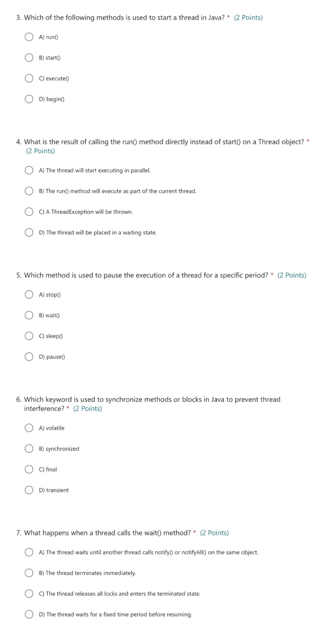Choose A) stop() for question 5

29,294
